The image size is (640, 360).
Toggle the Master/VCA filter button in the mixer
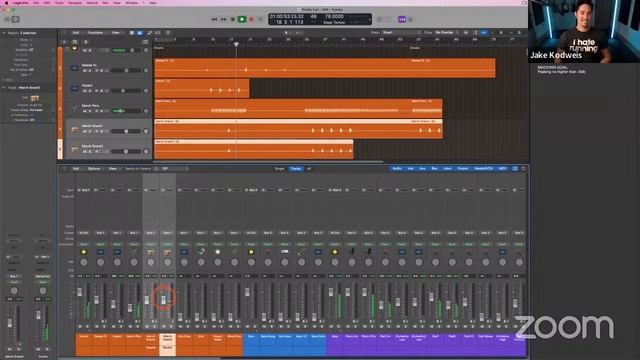point(484,168)
